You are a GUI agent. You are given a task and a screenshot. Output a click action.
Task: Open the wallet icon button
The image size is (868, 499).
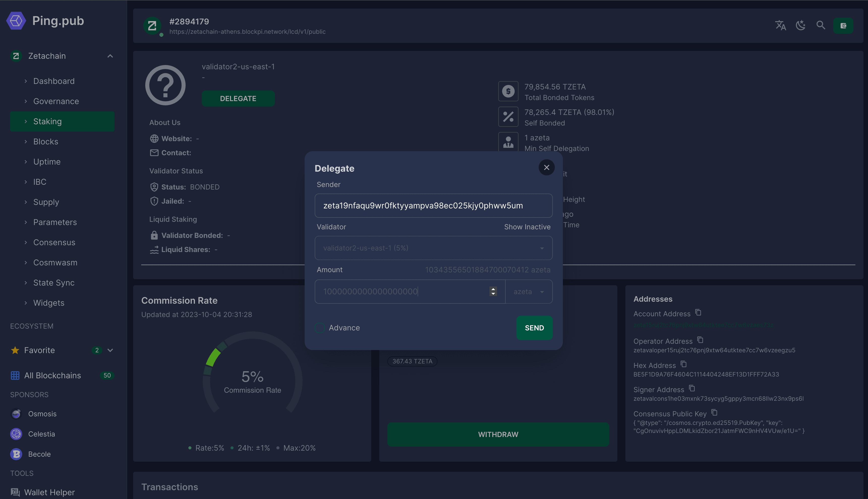843,26
